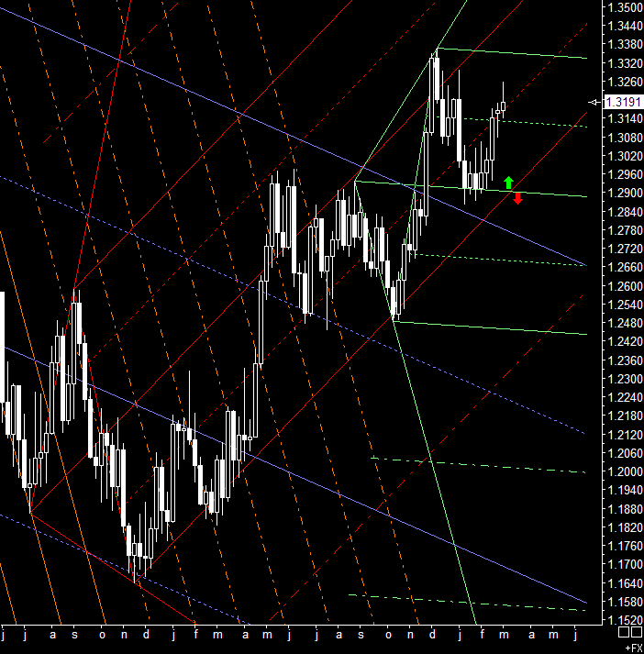Click the right square box above +FX
The height and width of the screenshot is (654, 644).
[637, 632]
